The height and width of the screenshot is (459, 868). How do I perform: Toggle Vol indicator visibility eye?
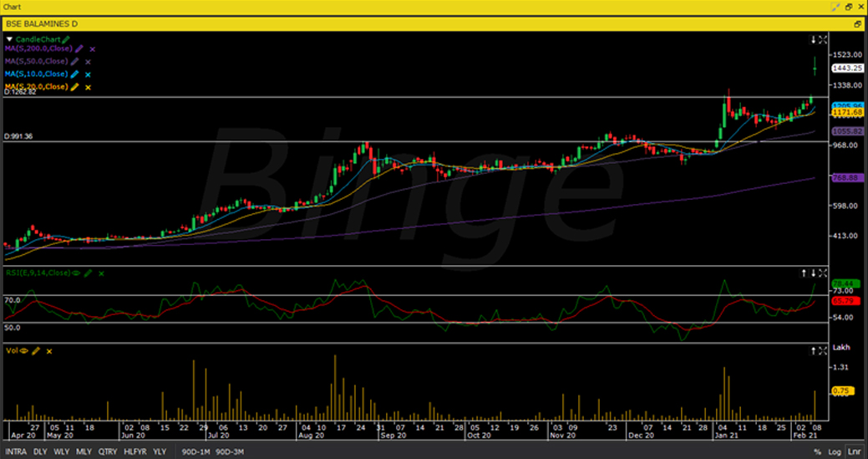(x=23, y=351)
